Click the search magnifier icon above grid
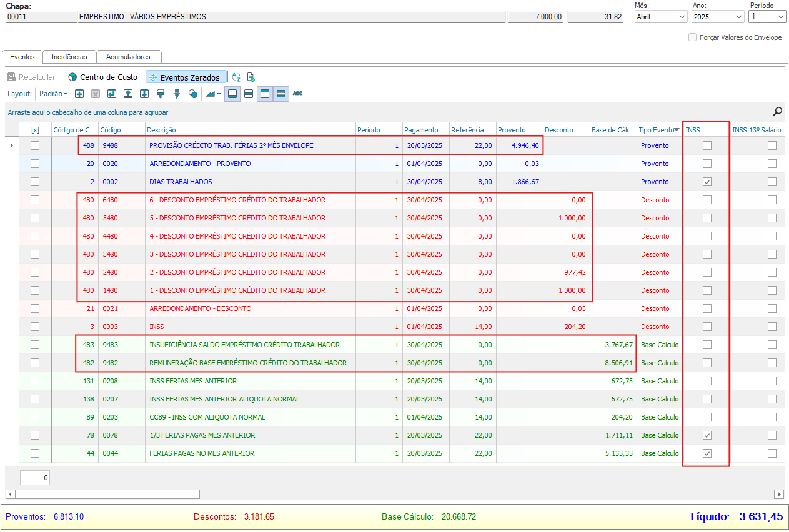The image size is (789, 532). click(777, 112)
